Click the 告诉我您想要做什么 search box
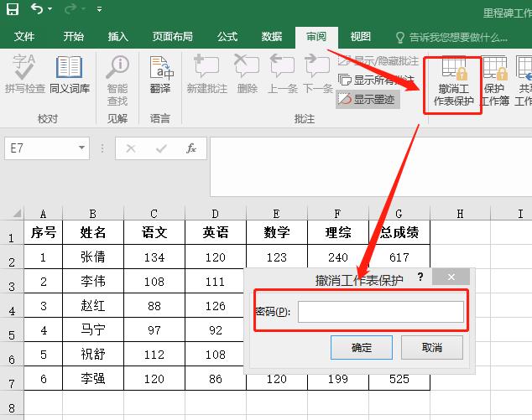 [452, 37]
